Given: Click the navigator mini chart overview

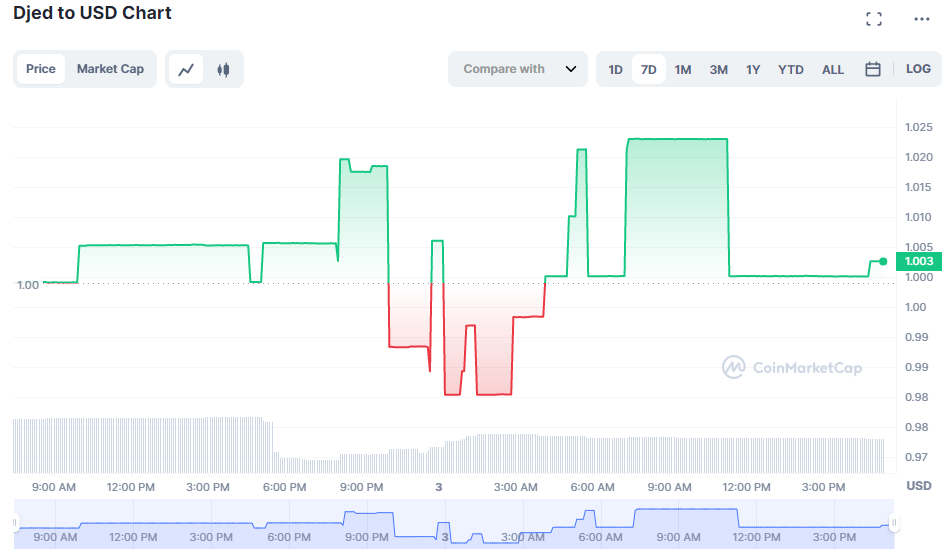Looking at the screenshot, I should tap(454, 523).
